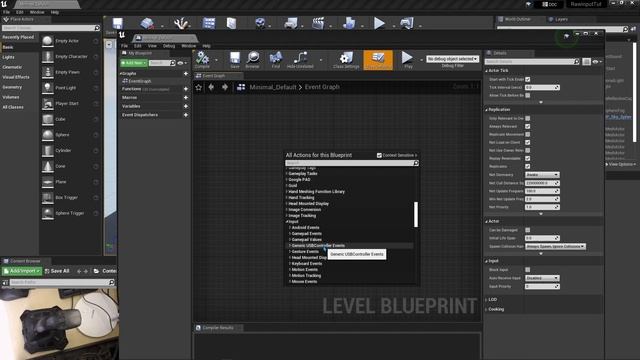Open the Spawn Collision Handling dropdown
The width and height of the screenshot is (640, 360).
(x=555, y=247)
